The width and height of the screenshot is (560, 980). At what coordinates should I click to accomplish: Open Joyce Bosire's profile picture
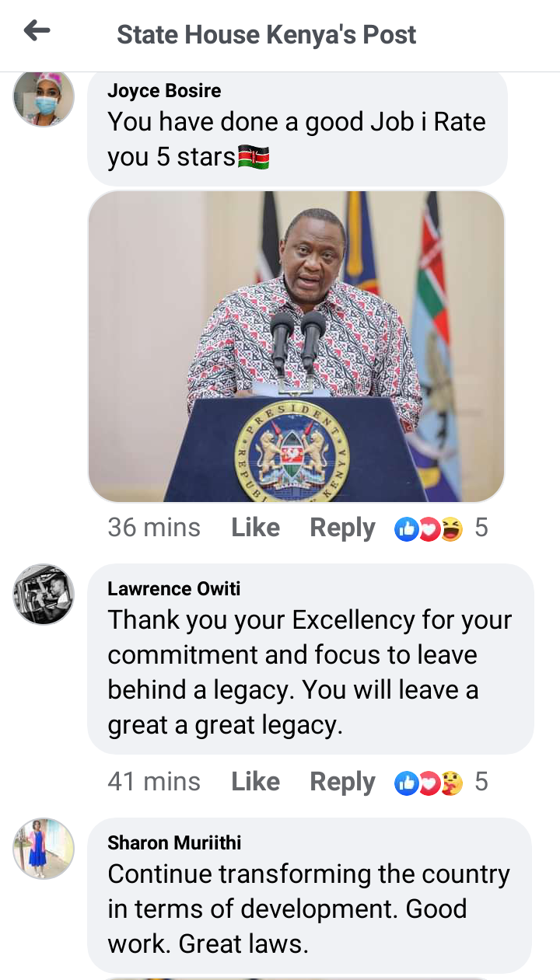(x=44, y=96)
